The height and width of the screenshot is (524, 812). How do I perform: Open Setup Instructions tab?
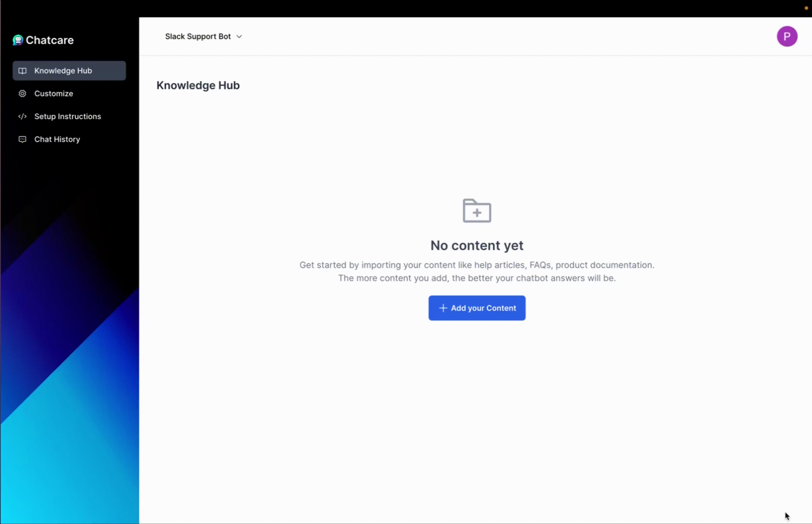[x=67, y=116]
